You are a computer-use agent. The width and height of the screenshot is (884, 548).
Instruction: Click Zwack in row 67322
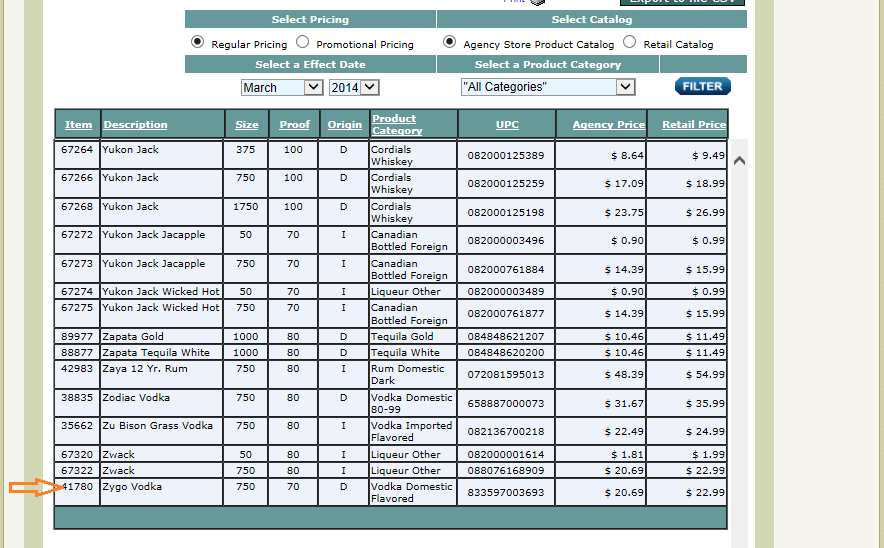click(118, 470)
